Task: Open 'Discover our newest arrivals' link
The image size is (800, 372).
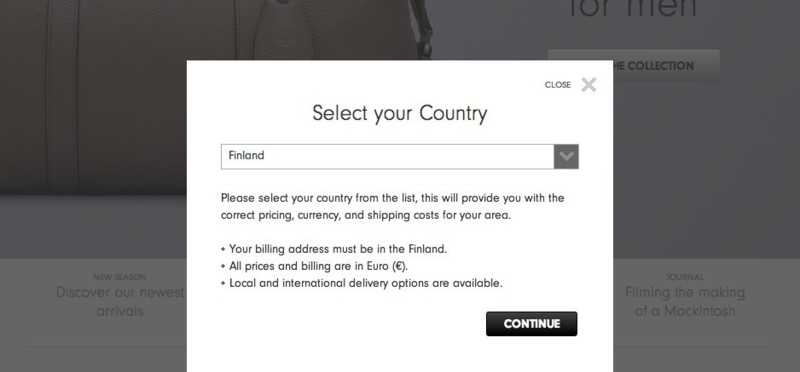Action: [119, 302]
